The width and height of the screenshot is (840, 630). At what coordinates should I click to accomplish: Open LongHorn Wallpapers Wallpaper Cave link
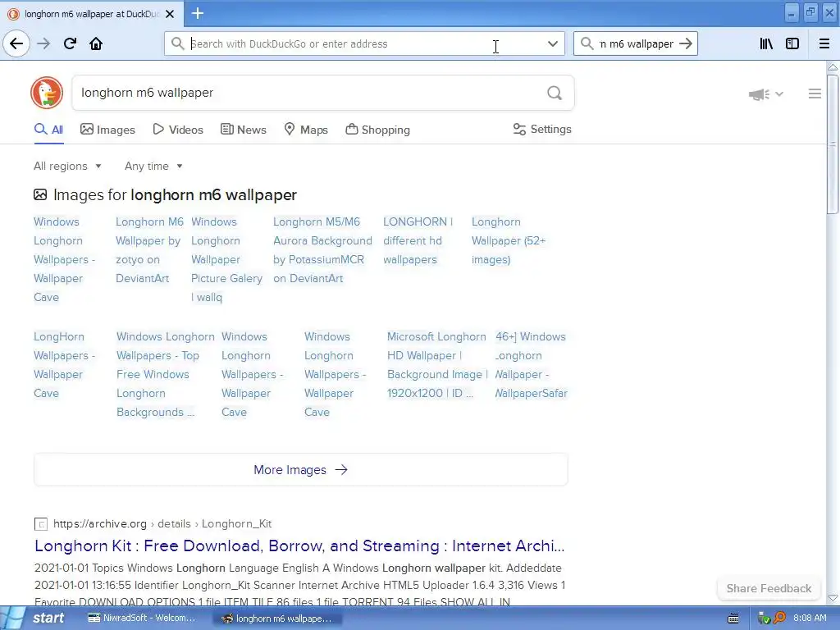coord(64,365)
